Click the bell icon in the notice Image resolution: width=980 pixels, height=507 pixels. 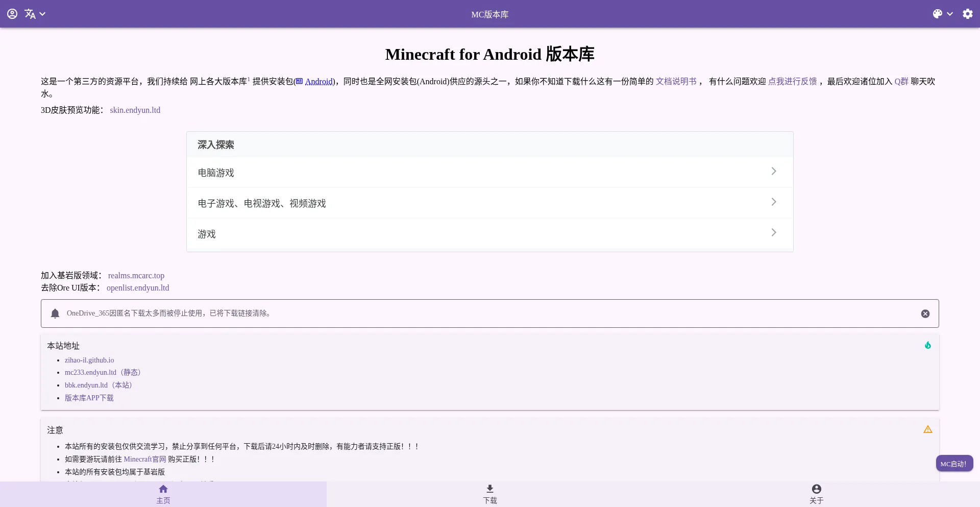click(x=55, y=313)
